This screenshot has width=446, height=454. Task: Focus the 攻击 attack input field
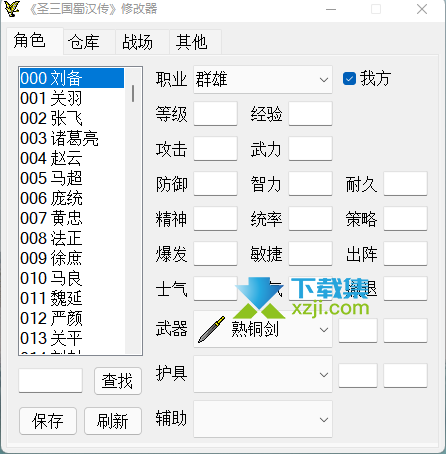(x=215, y=149)
